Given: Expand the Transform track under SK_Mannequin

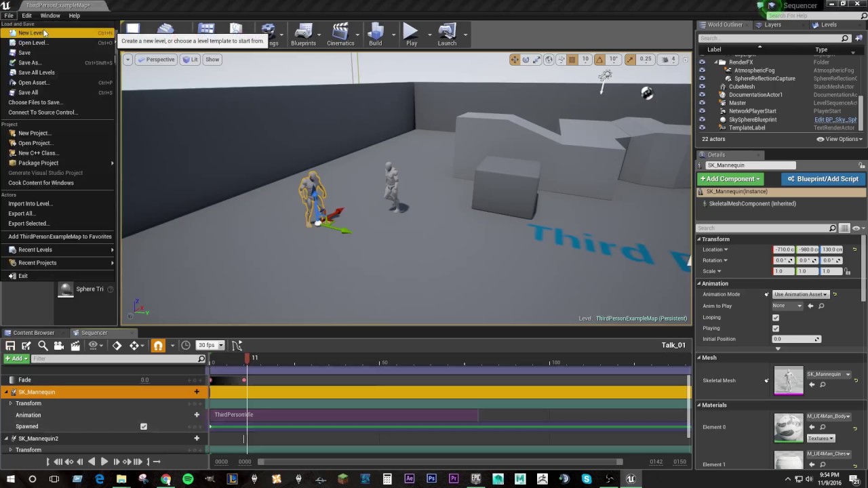Looking at the screenshot, I should [x=10, y=403].
